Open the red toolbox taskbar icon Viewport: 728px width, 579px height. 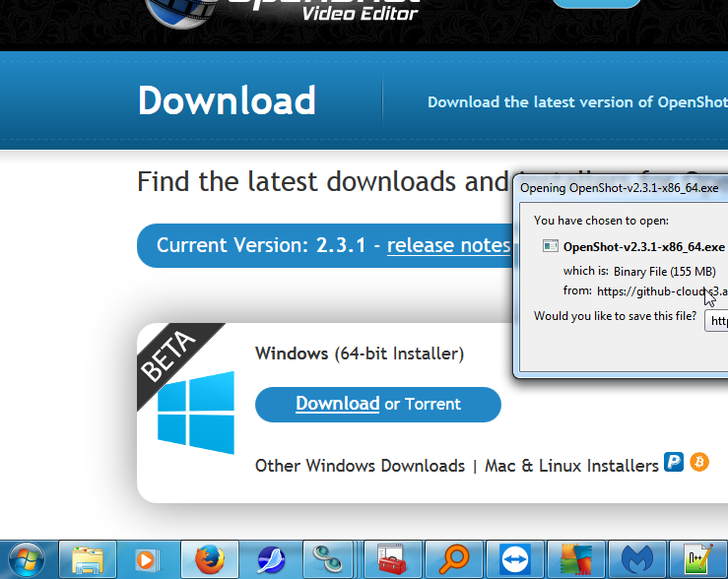tap(393, 560)
